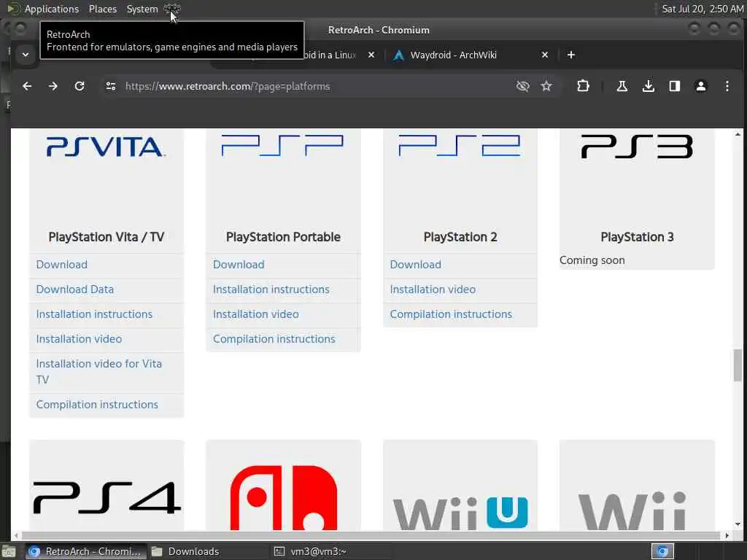Open the Places menu
This screenshot has width=747, height=560.
pos(102,9)
